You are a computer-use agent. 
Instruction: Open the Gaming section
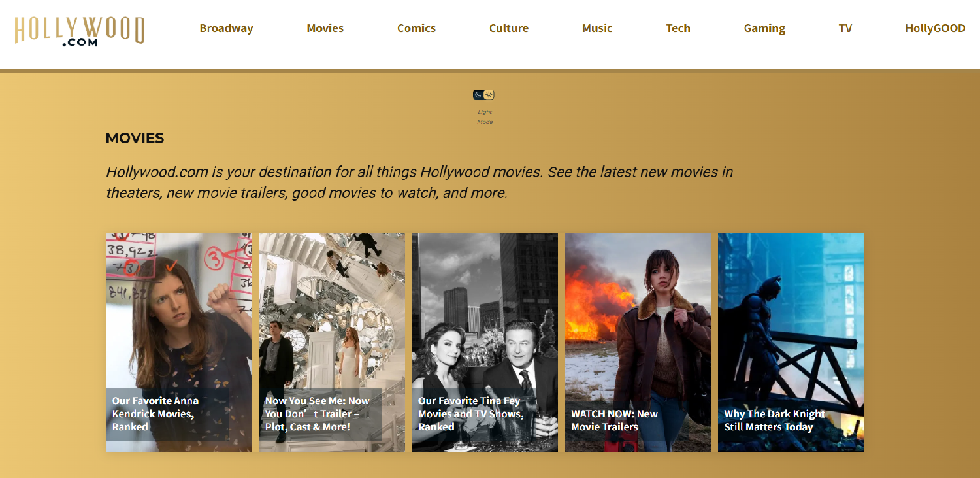click(764, 28)
